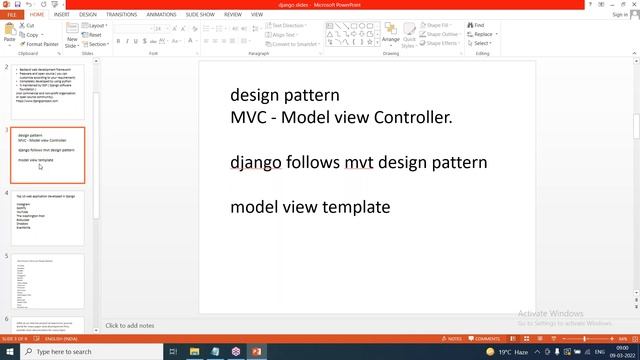The height and width of the screenshot is (360, 640).
Task: Open File Explorer from the taskbar
Action: click(x=195, y=351)
